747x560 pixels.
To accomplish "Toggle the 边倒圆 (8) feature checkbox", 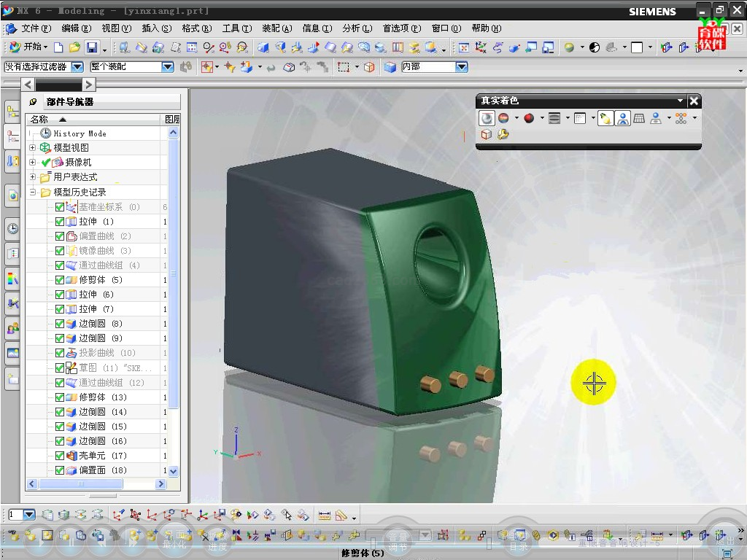I will coord(60,324).
